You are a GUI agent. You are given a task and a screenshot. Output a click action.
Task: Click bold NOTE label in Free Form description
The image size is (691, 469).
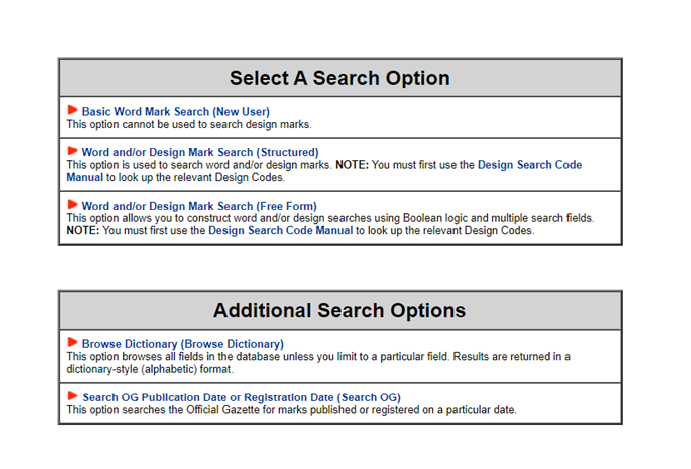pyautogui.click(x=83, y=231)
